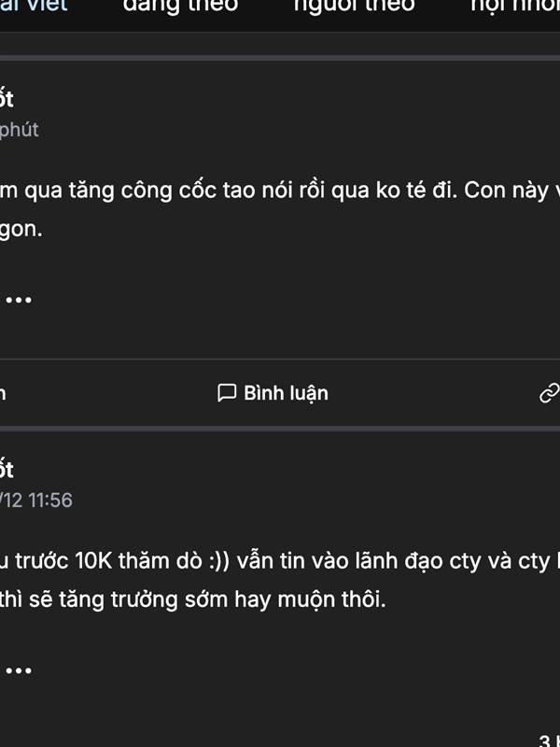Click the text 'gon.' ending the first post
The height and width of the screenshot is (747, 560).
pyautogui.click(x=21, y=229)
